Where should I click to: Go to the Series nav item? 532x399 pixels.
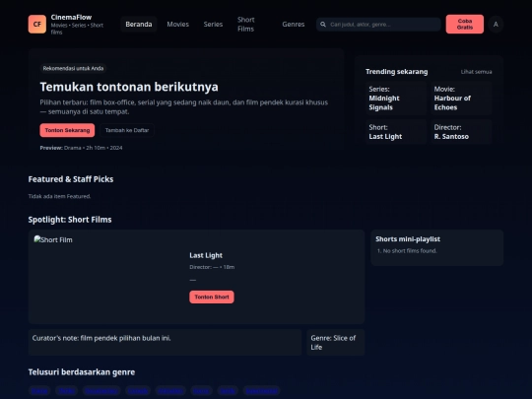tap(213, 24)
